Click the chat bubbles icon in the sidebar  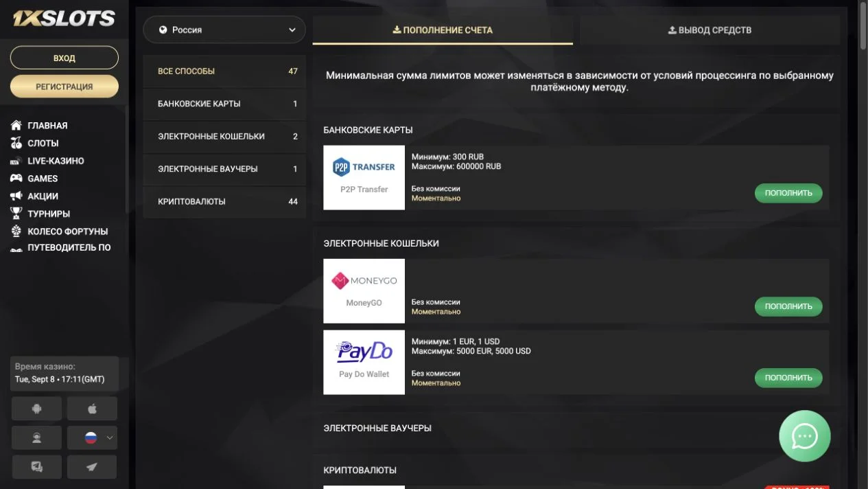[x=36, y=467]
